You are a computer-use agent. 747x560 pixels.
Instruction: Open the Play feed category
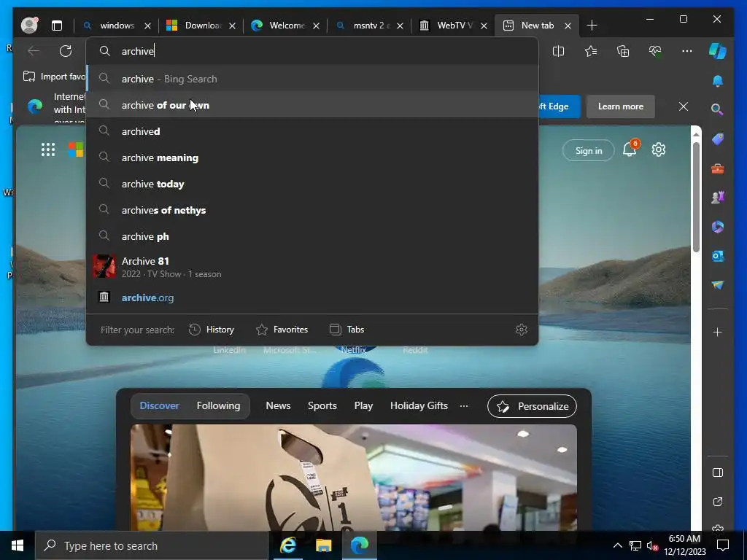[x=363, y=405]
